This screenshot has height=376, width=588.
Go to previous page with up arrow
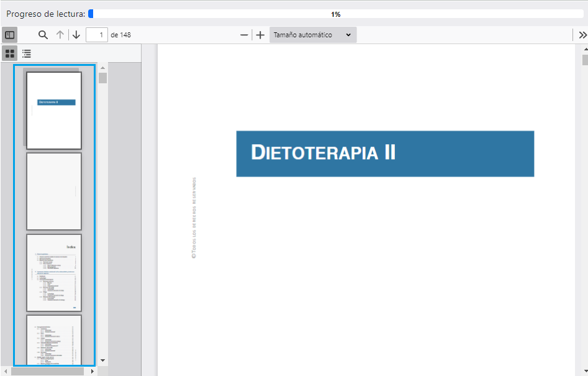(x=60, y=35)
